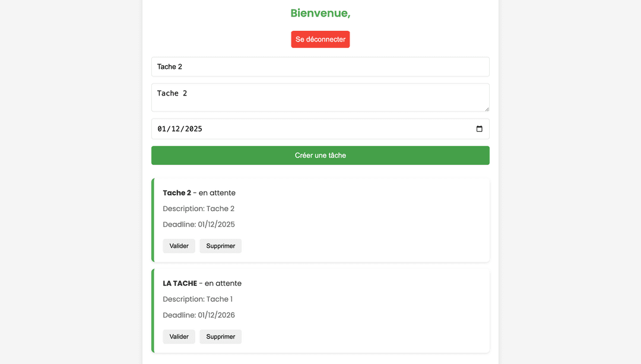The width and height of the screenshot is (641, 364).
Task: Click the Deadline 01/12/2026 text
Action: coord(199,315)
